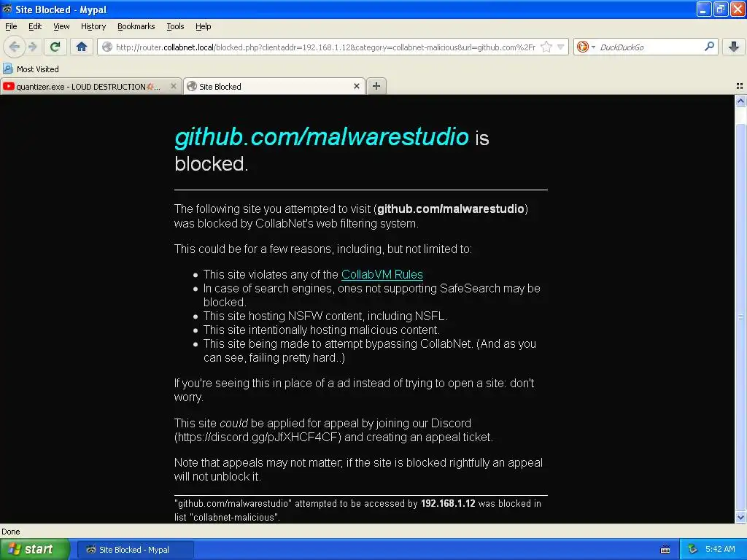The width and height of the screenshot is (747, 560).
Task: Open the DuckDuckGo search engine selector
Action: 586,47
